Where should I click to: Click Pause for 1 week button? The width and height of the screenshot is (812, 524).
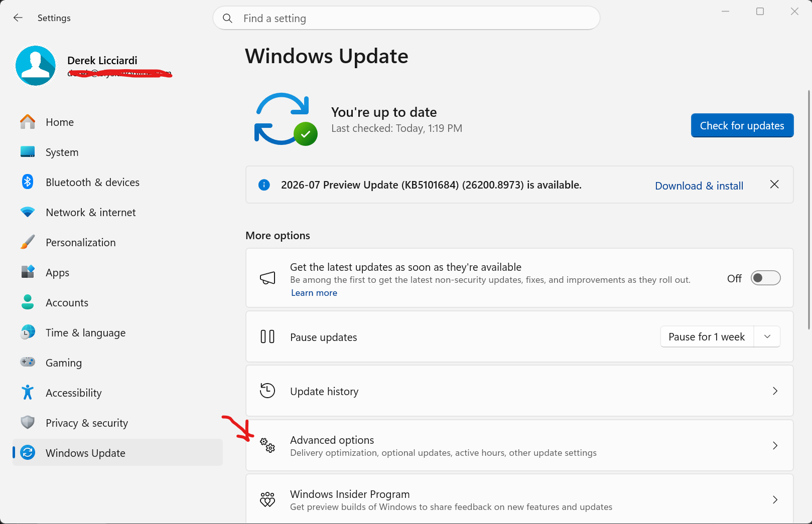coord(707,336)
